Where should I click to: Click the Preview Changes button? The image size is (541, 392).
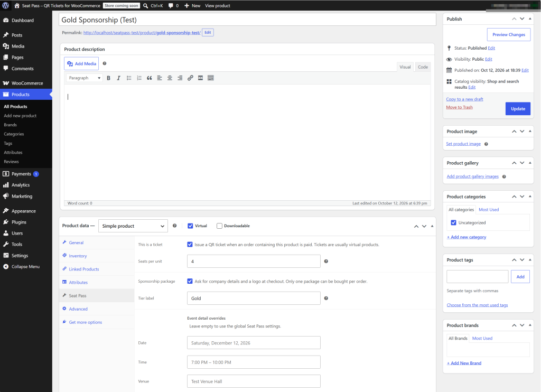click(x=509, y=34)
